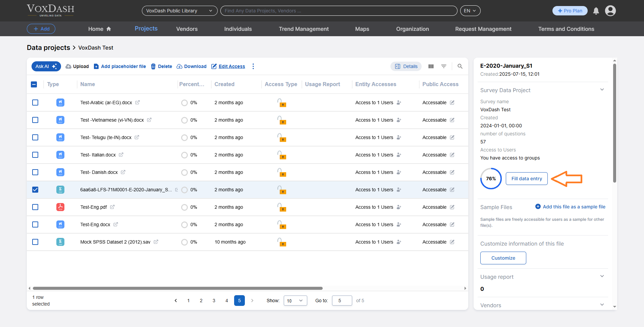Open the filter icon in toolbar
This screenshot has height=327, width=644.
point(444,66)
